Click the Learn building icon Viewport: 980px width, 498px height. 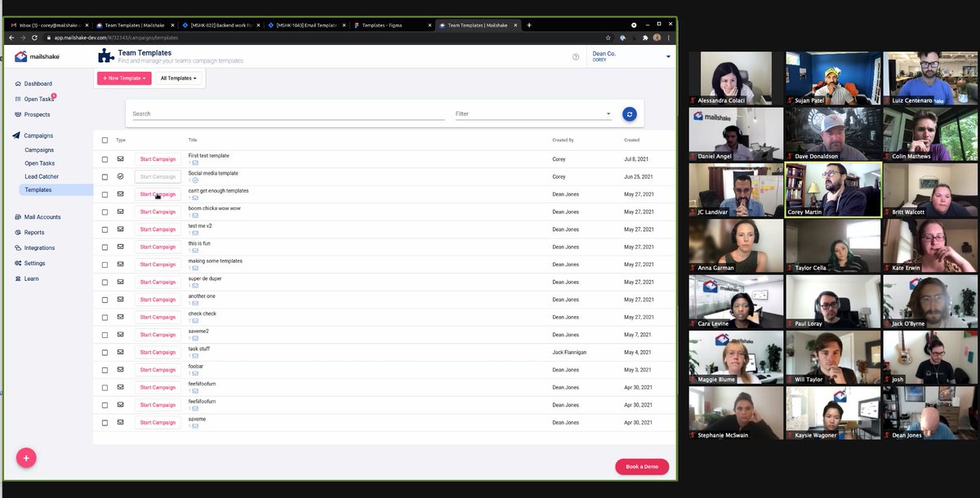click(18, 279)
